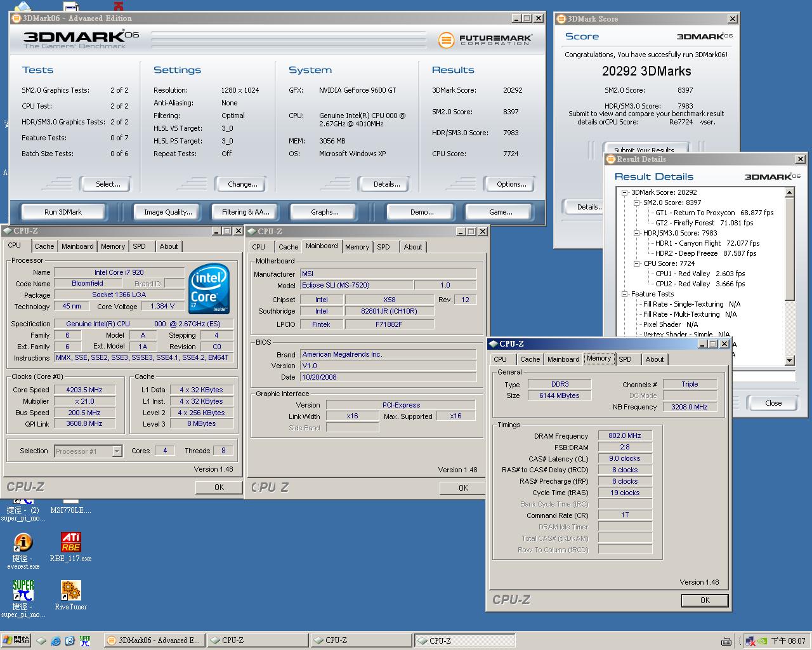Click the Super PI quick launch icon
The height and width of the screenshot is (650, 812).
click(x=85, y=641)
